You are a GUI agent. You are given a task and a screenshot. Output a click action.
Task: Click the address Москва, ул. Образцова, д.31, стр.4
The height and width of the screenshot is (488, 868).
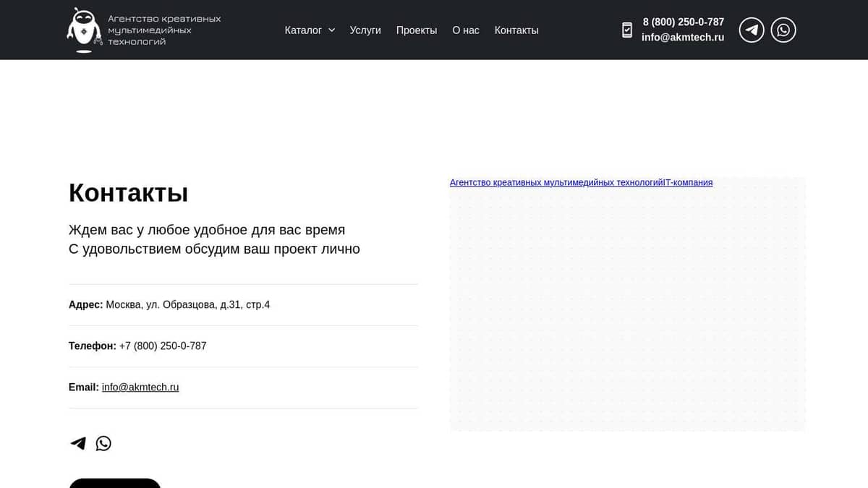pos(188,305)
